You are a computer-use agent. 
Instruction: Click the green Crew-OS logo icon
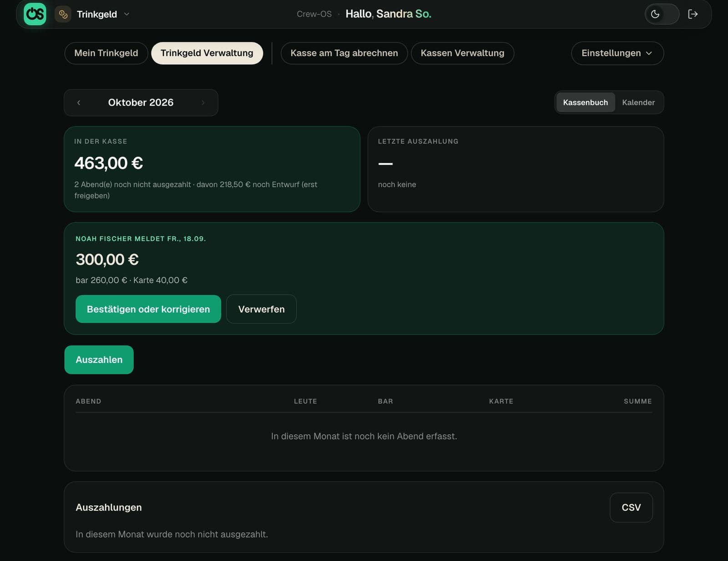(35, 14)
